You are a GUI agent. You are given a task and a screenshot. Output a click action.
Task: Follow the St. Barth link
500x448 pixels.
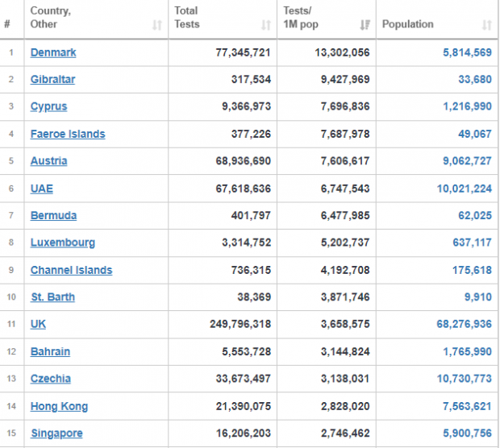(52, 297)
